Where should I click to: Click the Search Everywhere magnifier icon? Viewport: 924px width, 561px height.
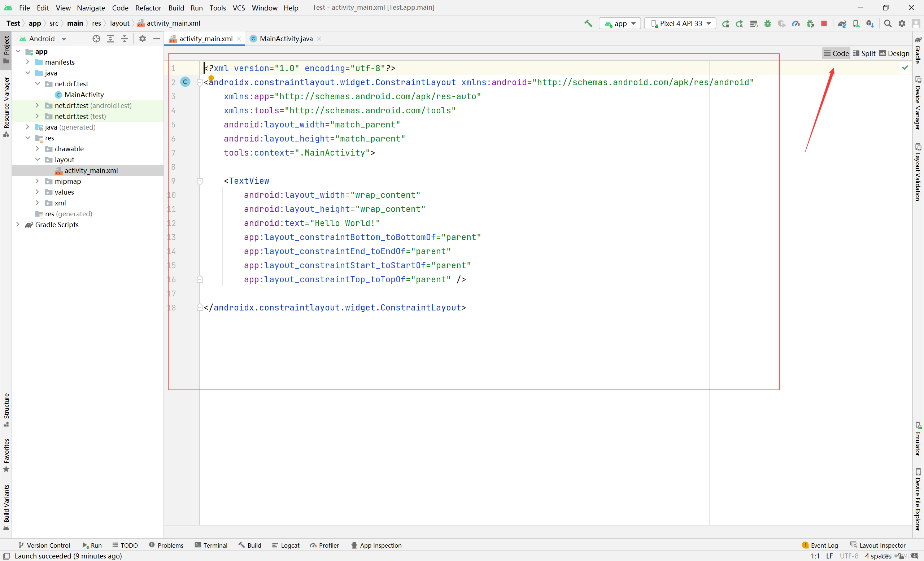click(x=888, y=23)
